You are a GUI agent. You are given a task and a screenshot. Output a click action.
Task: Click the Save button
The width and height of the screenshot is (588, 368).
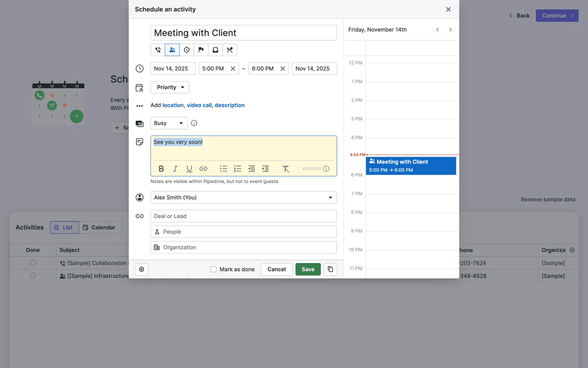coord(308,269)
